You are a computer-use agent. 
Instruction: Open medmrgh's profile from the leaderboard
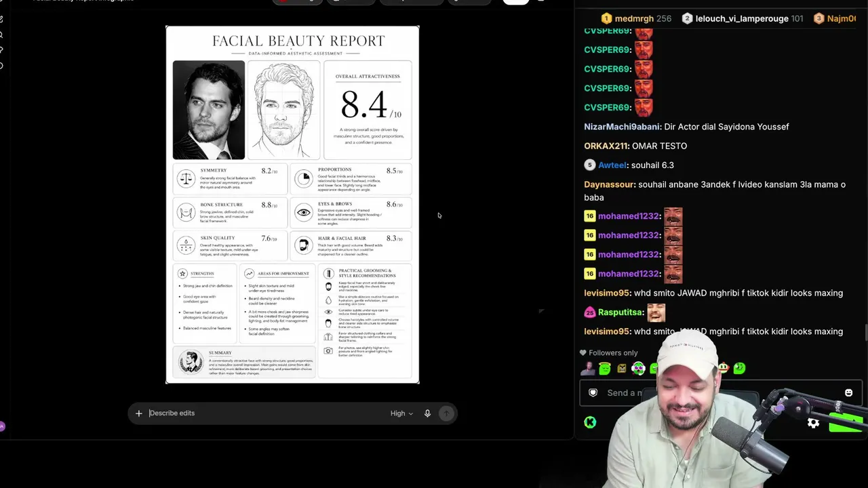(634, 19)
